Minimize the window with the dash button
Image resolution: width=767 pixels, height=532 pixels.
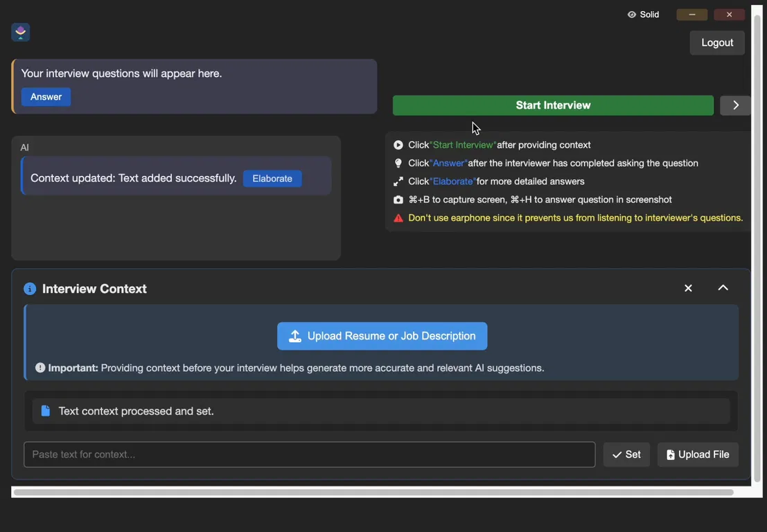coord(691,15)
